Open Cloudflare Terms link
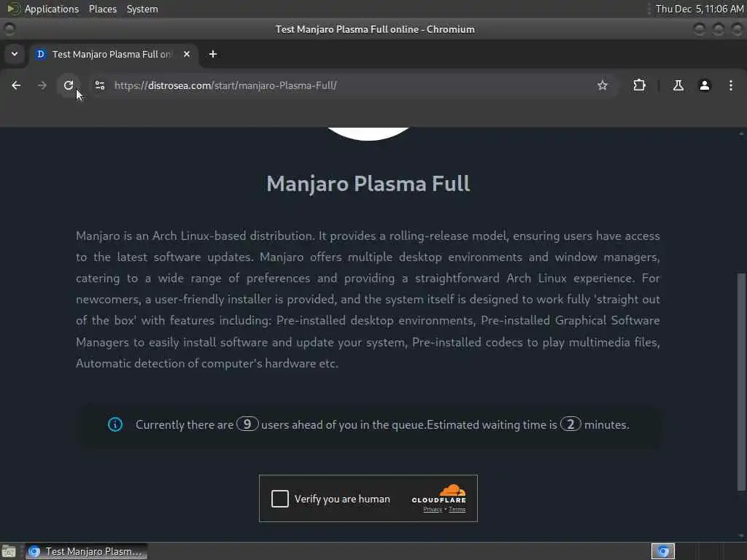 pyautogui.click(x=457, y=510)
